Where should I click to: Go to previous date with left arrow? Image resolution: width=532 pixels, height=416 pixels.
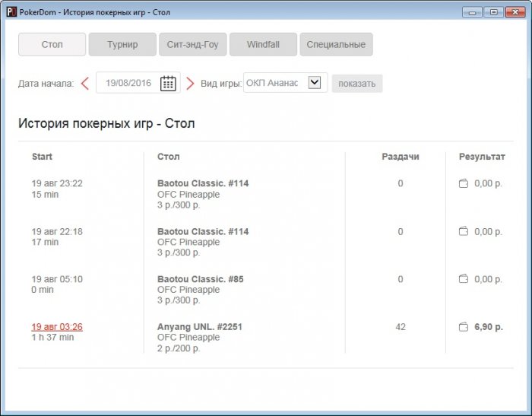click(85, 84)
